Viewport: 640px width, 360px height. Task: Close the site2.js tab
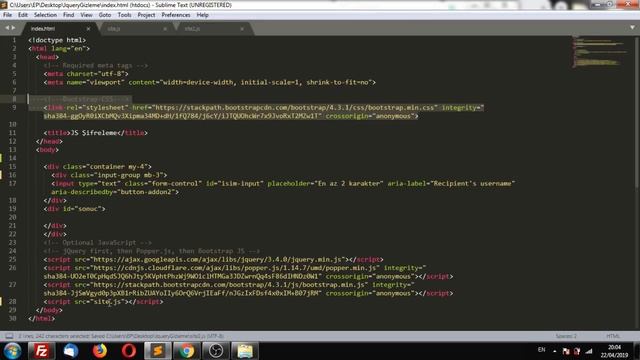[242, 29]
